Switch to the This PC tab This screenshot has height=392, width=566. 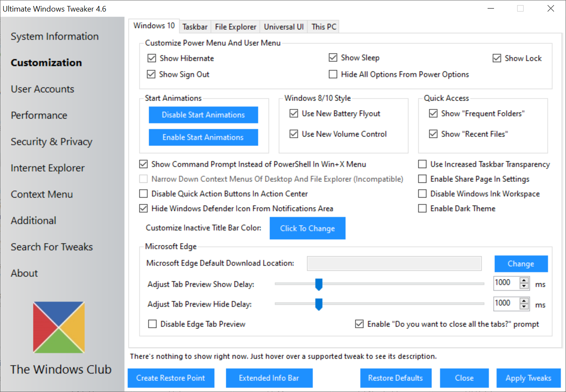[324, 27]
